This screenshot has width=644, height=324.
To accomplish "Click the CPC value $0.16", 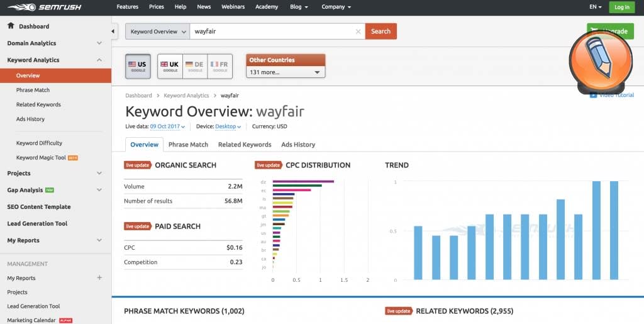I will click(x=235, y=248).
